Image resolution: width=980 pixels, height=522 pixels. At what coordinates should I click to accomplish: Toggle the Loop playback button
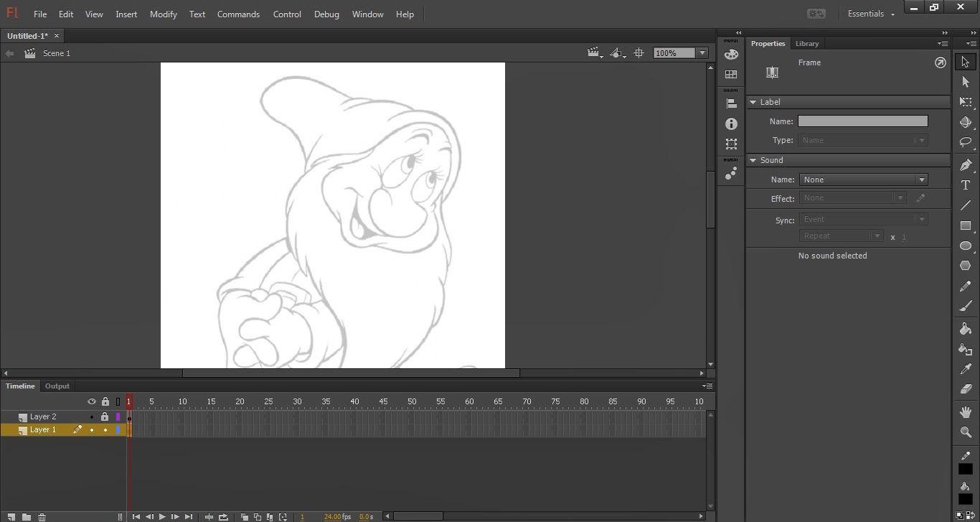[224, 517]
